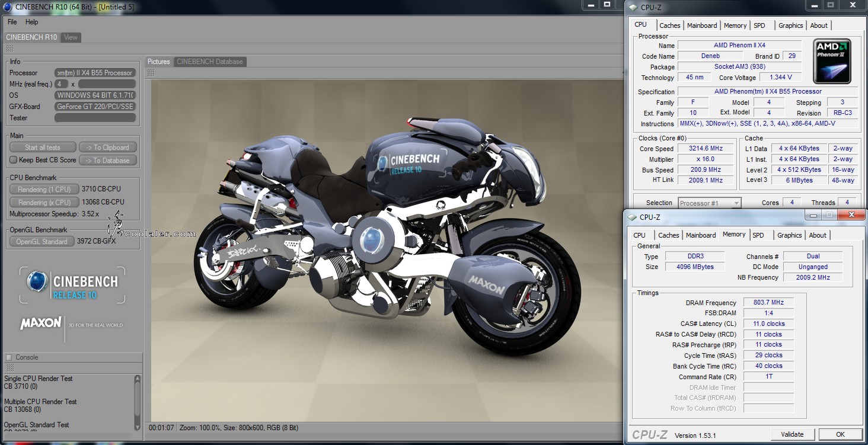Click the CPU-Z logo beside Version 1.53.1
Viewport: 868px width, 445px height.
pos(650,435)
